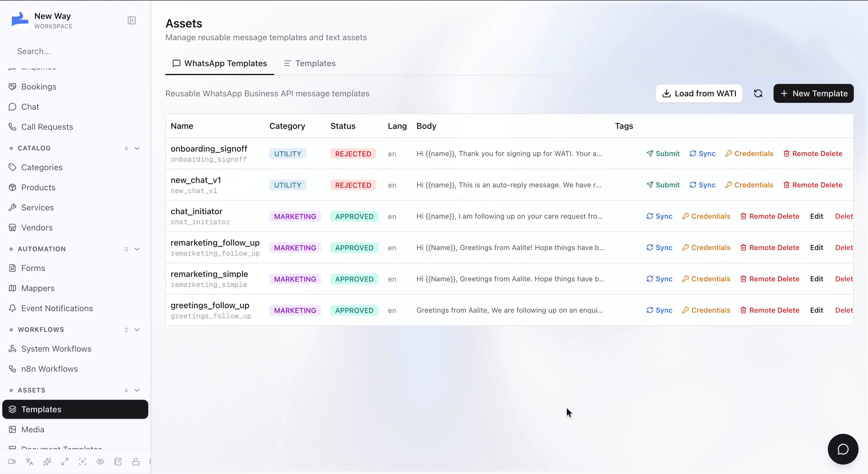Open Credentials for onboarding_signoff

click(749, 153)
